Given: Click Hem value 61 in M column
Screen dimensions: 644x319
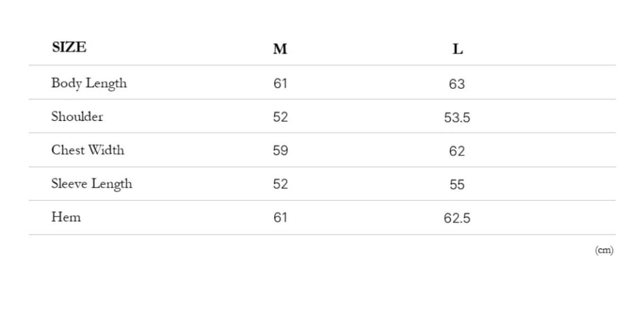Looking at the screenshot, I should point(280,218).
